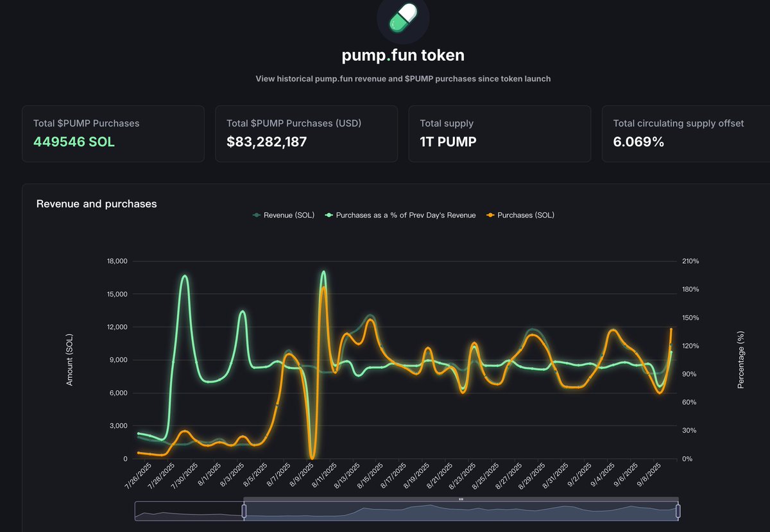This screenshot has width=770, height=532.
Task: Click the "210%" right axis label
Action: (x=690, y=261)
